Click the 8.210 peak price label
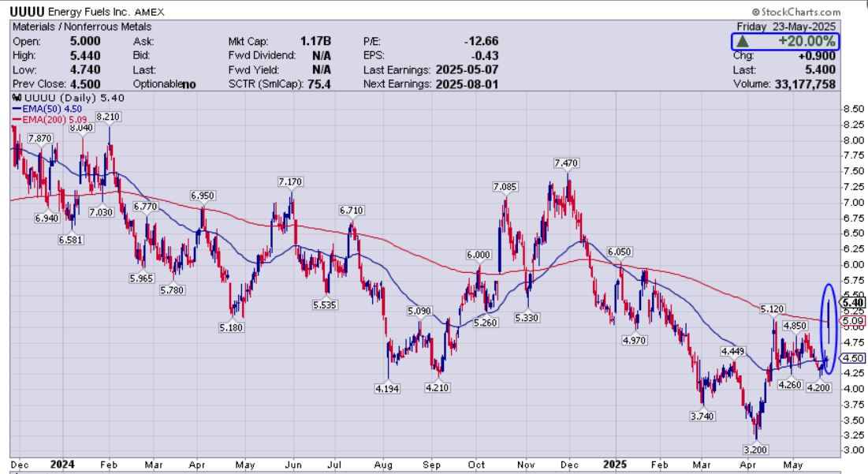This screenshot has width=868, height=474. [x=108, y=117]
